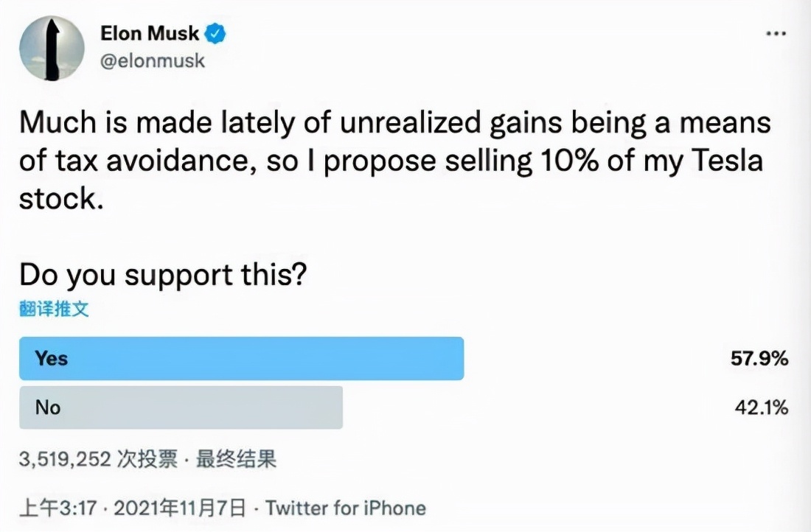Screen dimensions: 811x532
Task: Click the 3,519,252 vote count
Action: coord(65,459)
